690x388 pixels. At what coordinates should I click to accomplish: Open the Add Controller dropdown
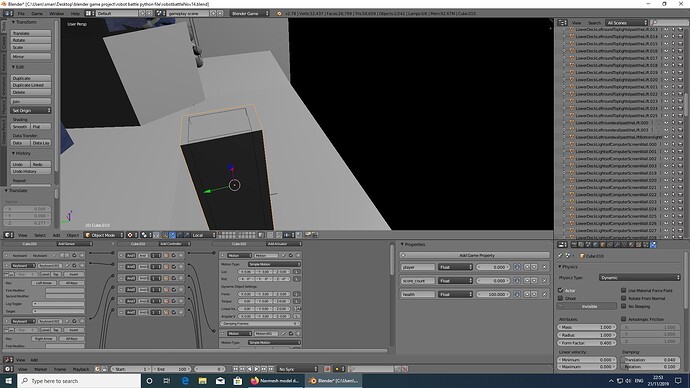click(x=175, y=244)
